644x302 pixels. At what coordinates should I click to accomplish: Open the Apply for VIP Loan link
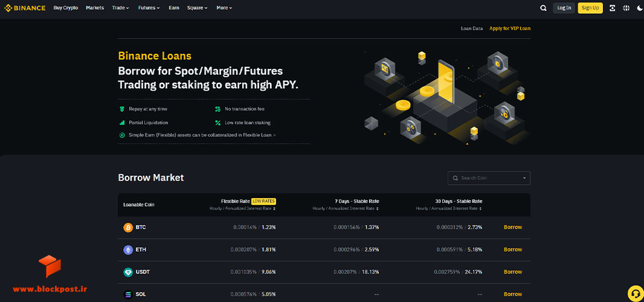point(510,28)
